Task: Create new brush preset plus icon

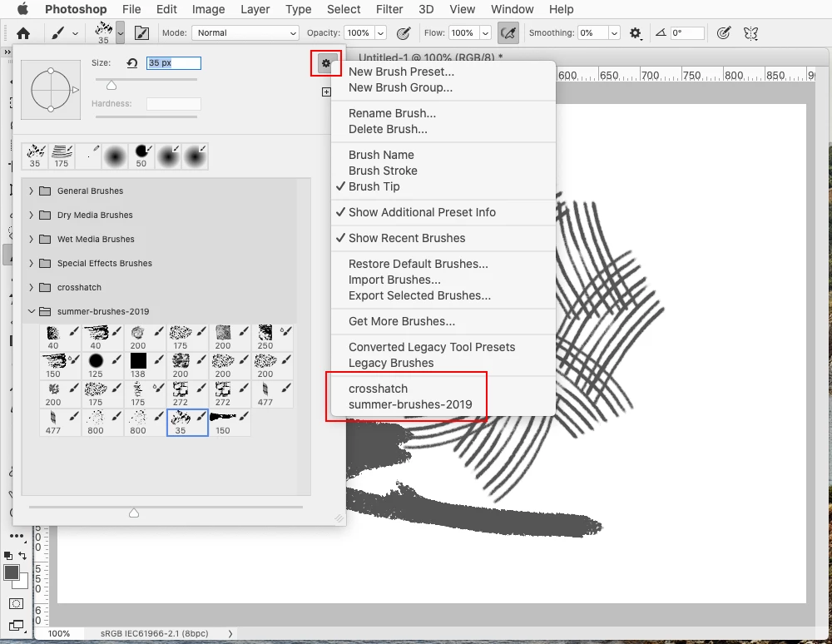Action: pyautogui.click(x=326, y=92)
